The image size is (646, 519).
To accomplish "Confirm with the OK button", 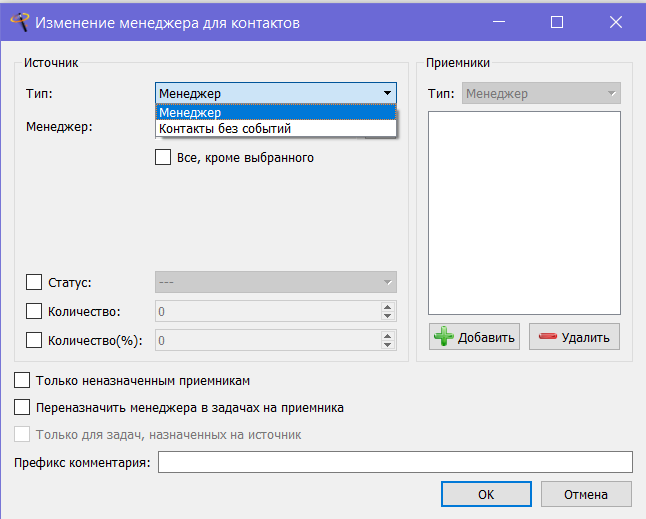I will click(x=486, y=494).
